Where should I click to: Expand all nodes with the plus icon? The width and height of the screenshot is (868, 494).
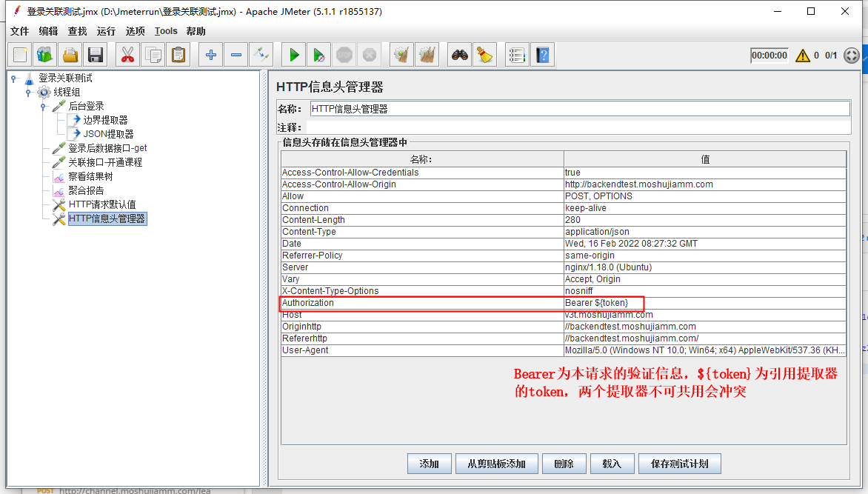(210, 55)
